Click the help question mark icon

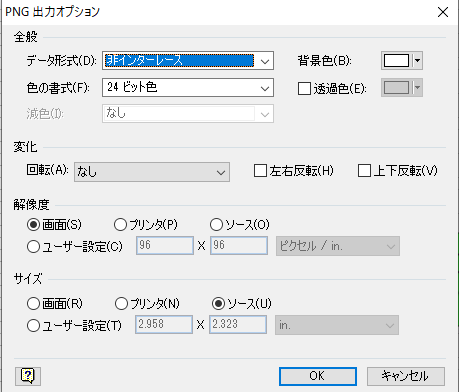28,376
